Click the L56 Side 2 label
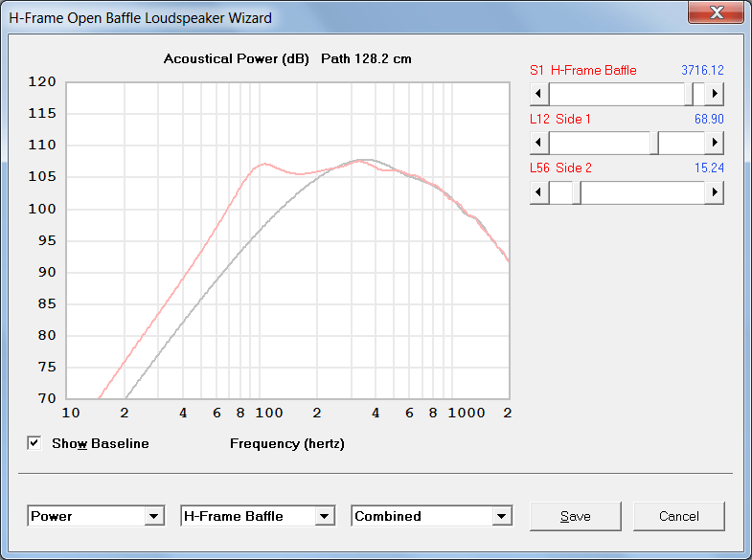Image resolution: width=752 pixels, height=560 pixels. pyautogui.click(x=560, y=168)
